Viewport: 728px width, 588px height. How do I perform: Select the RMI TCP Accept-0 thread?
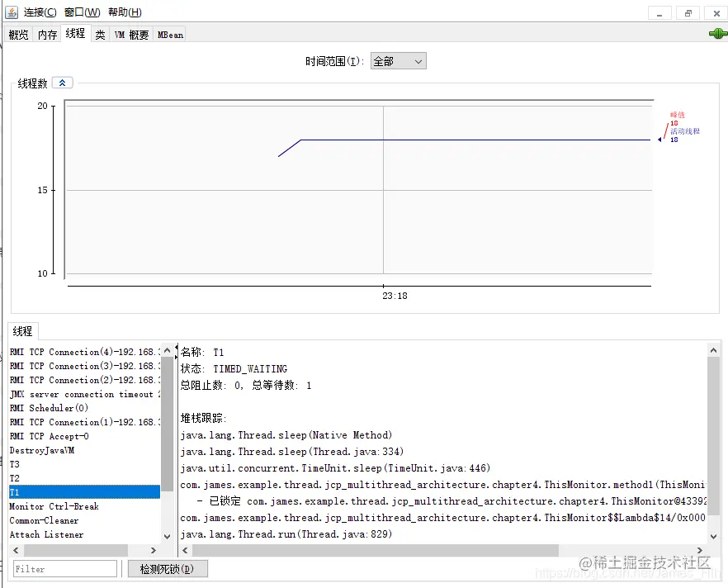(x=84, y=436)
